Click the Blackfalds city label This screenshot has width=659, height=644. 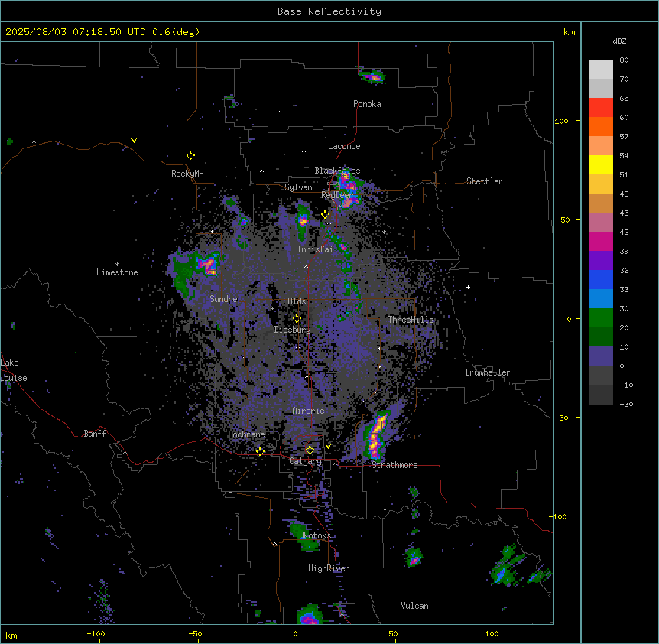pyautogui.click(x=337, y=171)
